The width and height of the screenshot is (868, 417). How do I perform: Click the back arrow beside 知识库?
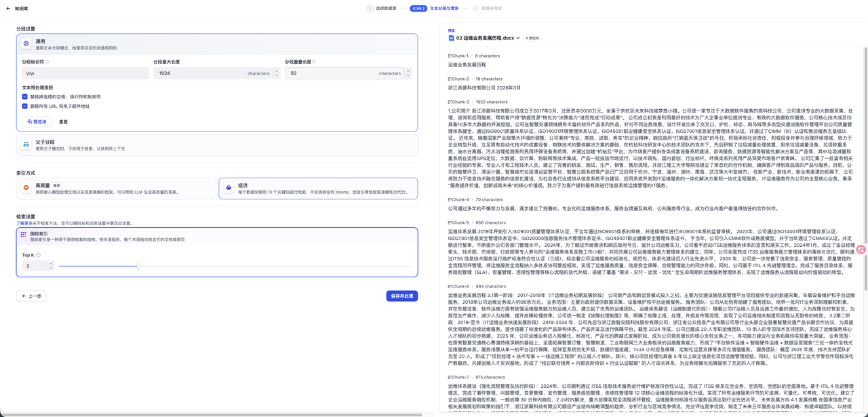pyautogui.click(x=8, y=9)
